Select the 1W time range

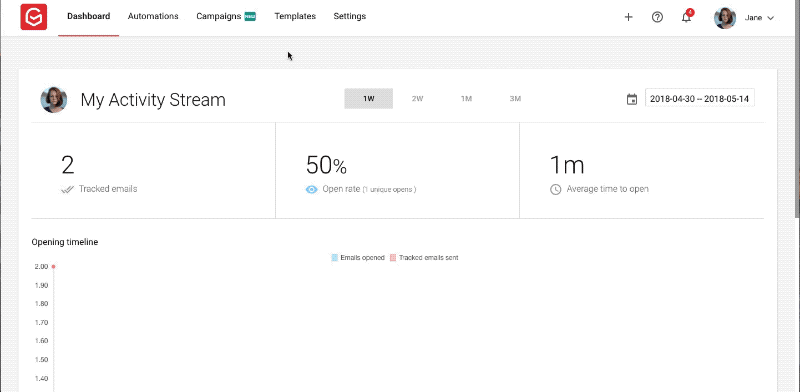[368, 99]
